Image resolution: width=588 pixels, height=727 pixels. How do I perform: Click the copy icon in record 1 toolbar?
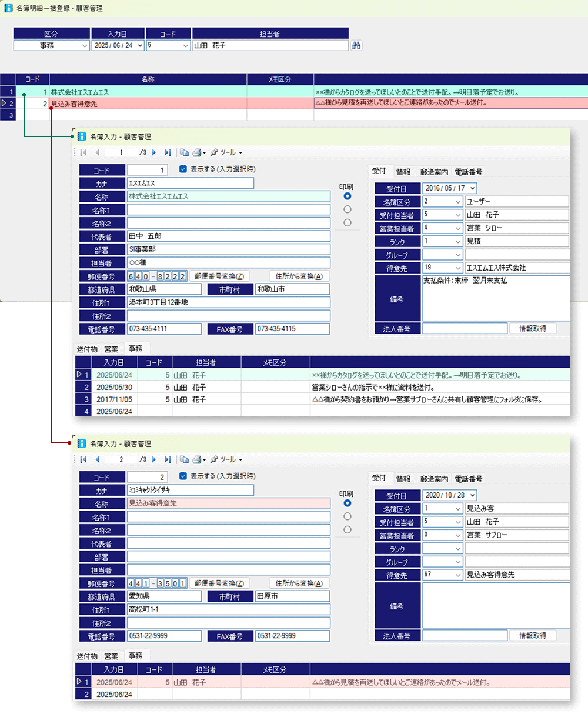(184, 152)
